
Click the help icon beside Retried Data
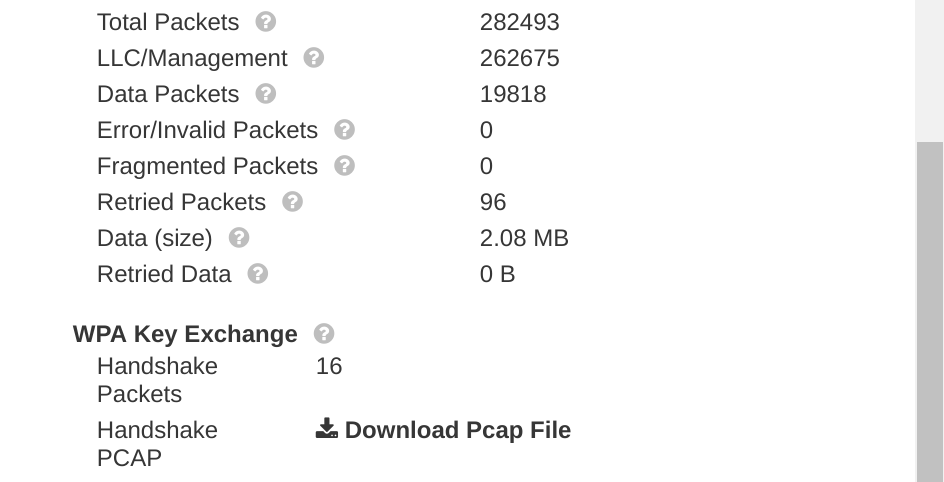[x=258, y=274]
